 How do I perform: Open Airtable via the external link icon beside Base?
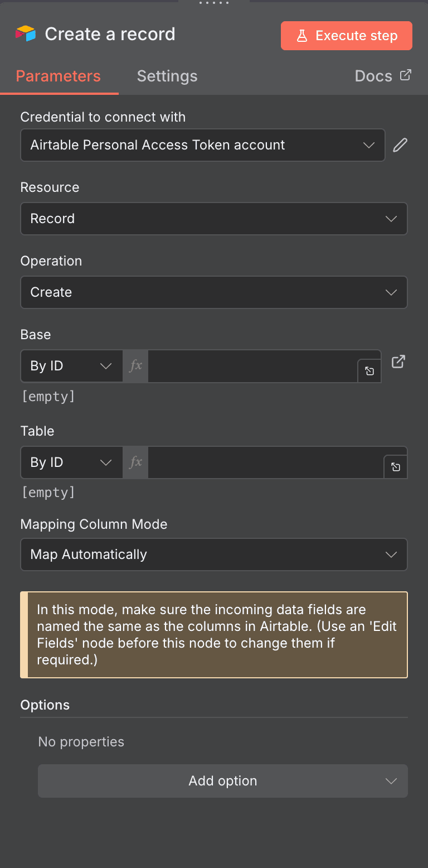(398, 361)
